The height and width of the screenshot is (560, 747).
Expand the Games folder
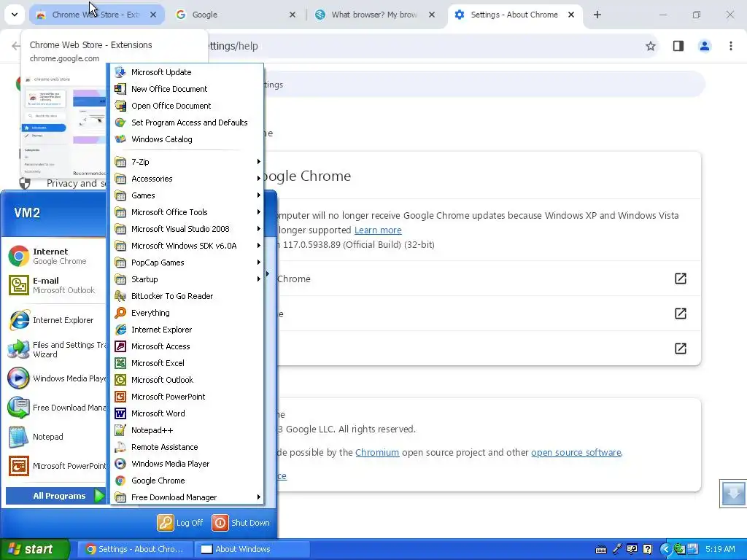(187, 195)
